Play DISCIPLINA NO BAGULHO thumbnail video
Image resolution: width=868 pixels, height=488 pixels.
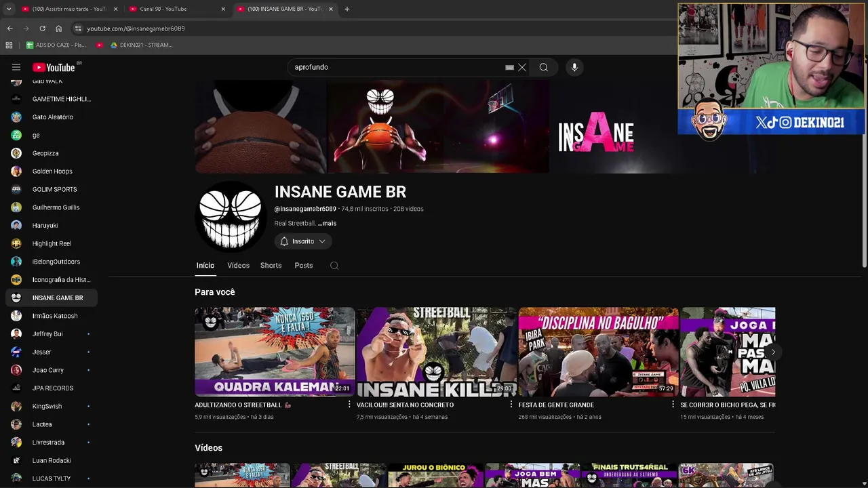(x=598, y=352)
